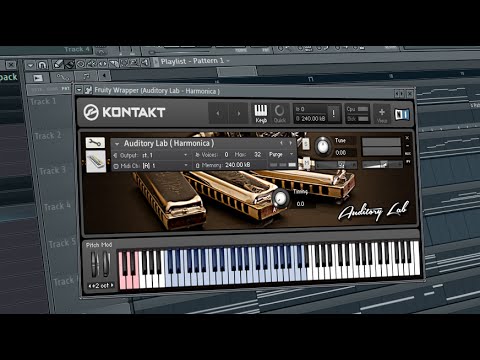Click the Tune value 0.00 field
Viewport: 480px width, 360px height.
[x=341, y=153]
